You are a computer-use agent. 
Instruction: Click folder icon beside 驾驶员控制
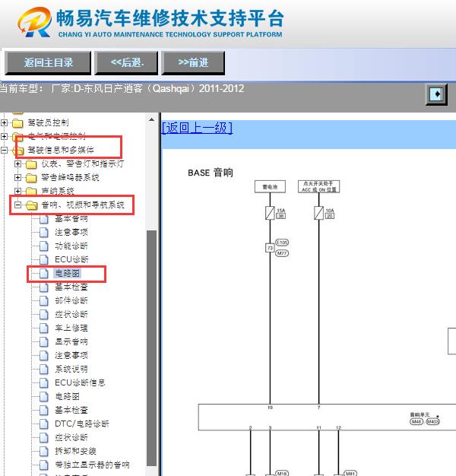pos(17,123)
